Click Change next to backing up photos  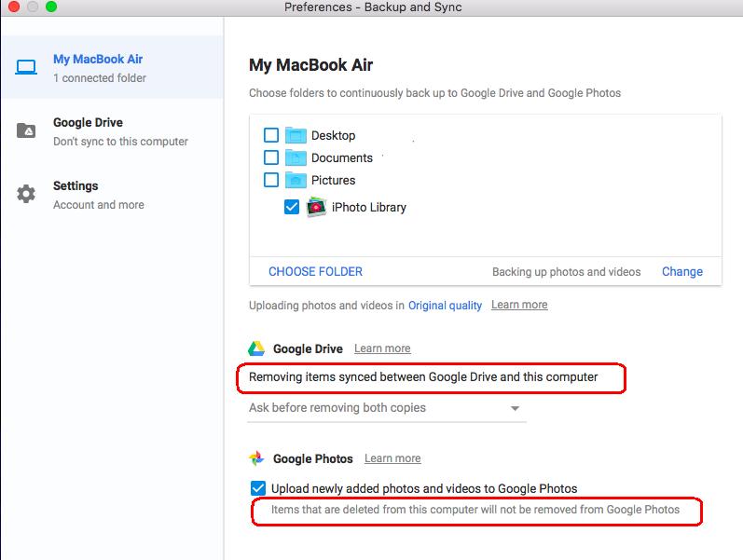point(682,271)
